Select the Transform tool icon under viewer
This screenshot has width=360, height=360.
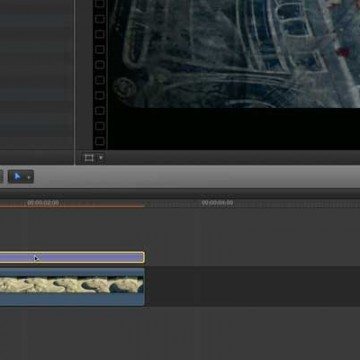tap(89, 158)
